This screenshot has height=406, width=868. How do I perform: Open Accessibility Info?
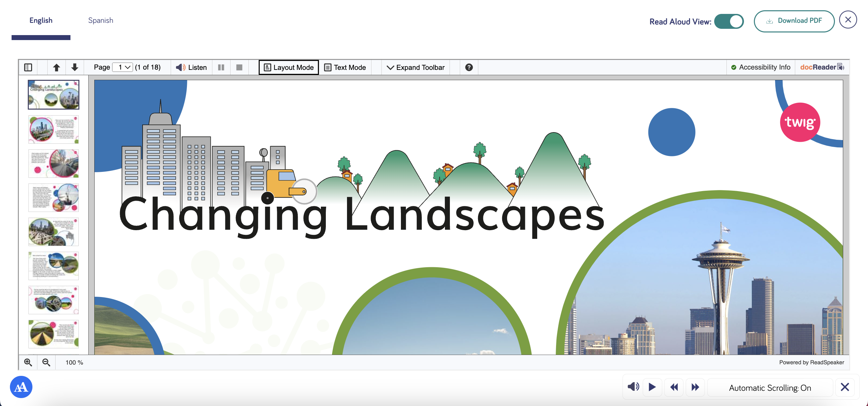(x=761, y=67)
